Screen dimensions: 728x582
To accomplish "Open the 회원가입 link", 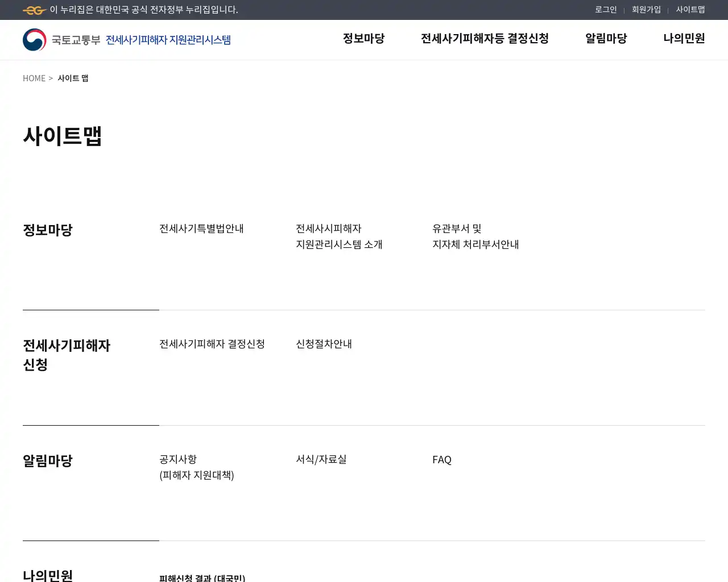I will coord(646,10).
